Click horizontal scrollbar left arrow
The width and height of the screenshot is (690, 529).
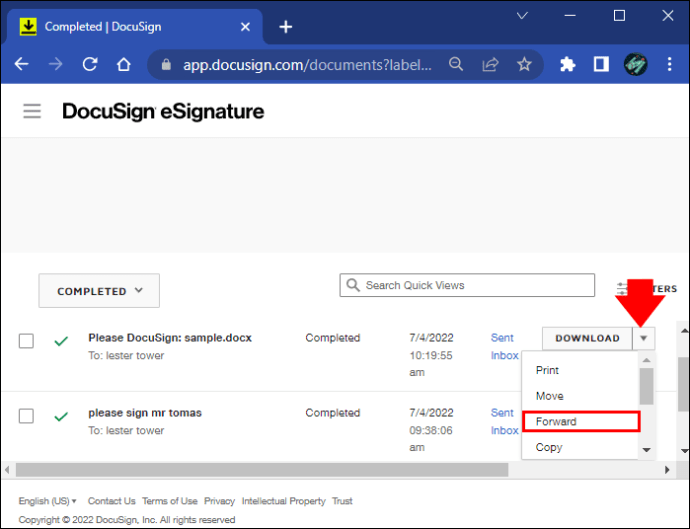click(x=7, y=470)
